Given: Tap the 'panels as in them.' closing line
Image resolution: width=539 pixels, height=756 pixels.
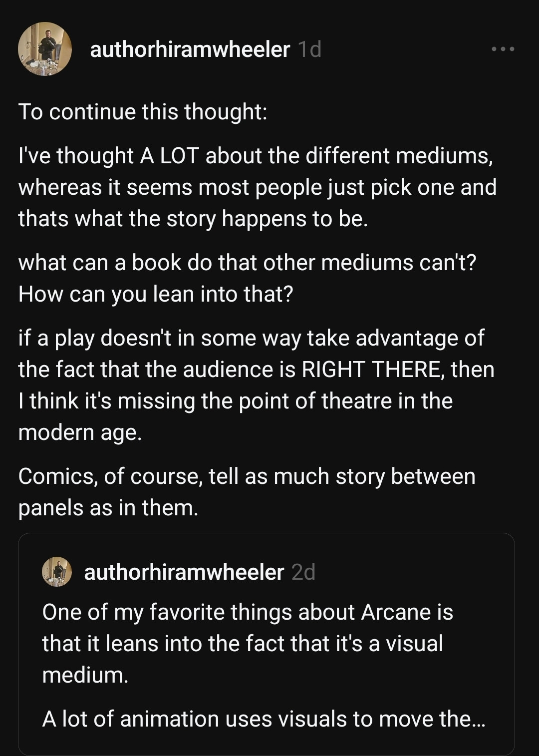Looking at the screenshot, I should (x=108, y=508).
